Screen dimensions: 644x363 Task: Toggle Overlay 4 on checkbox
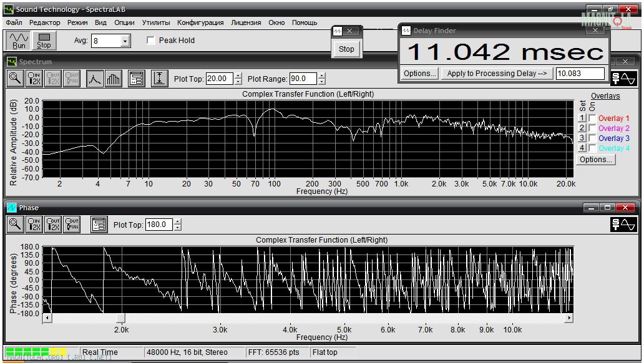pos(592,148)
